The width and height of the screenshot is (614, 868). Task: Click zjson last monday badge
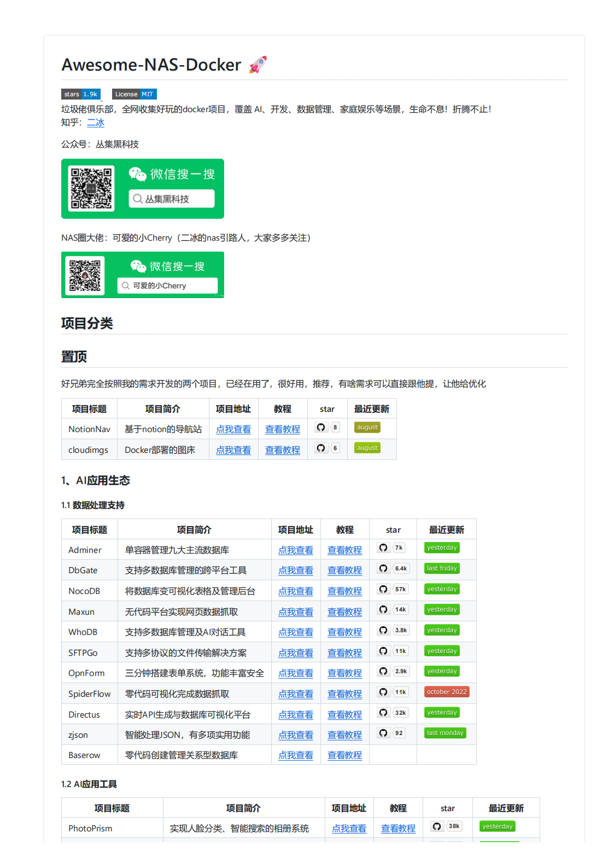click(445, 733)
